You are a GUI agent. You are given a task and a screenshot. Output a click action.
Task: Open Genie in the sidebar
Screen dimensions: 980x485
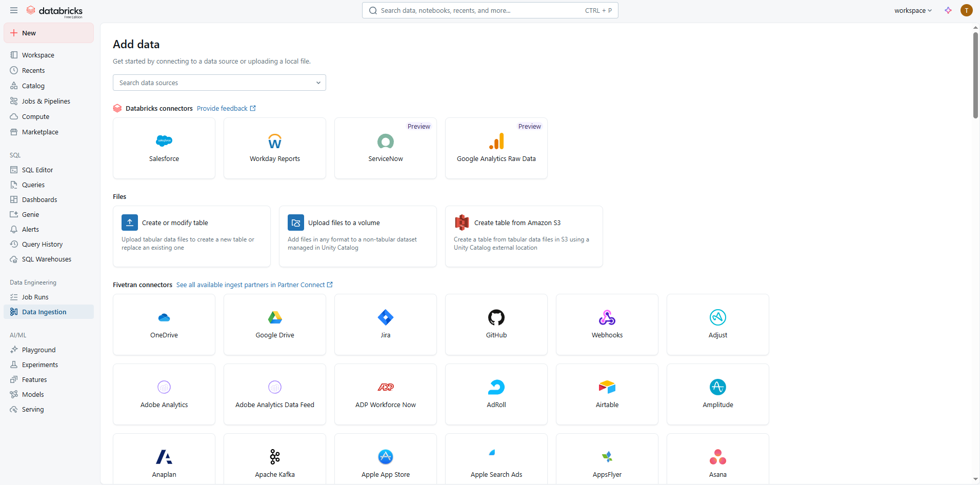pos(49,214)
